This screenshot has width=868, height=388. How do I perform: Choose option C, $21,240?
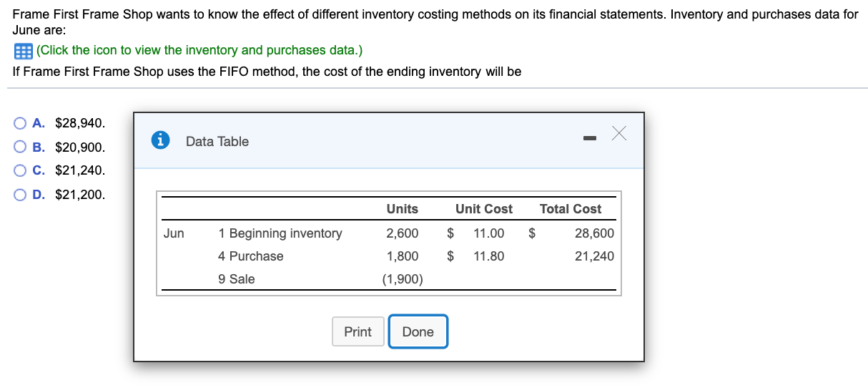(x=21, y=170)
